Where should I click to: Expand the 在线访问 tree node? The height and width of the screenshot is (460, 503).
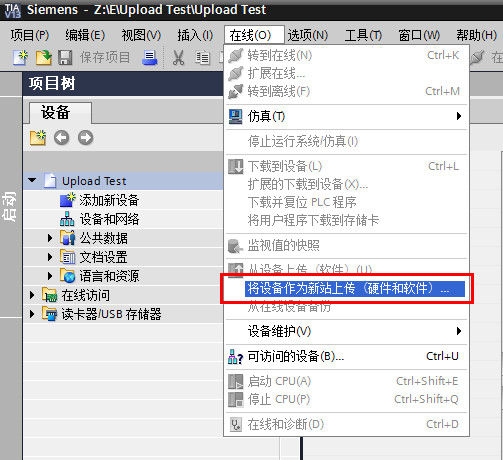click(32, 295)
